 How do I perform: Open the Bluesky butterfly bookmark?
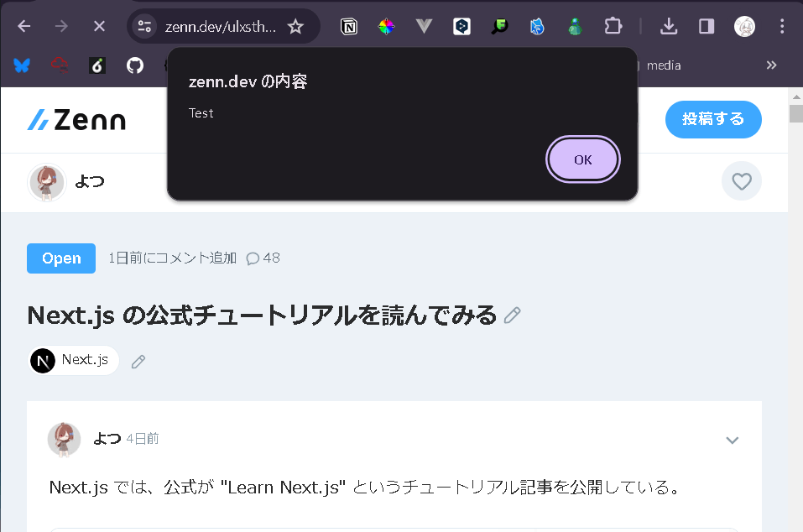pos(22,65)
